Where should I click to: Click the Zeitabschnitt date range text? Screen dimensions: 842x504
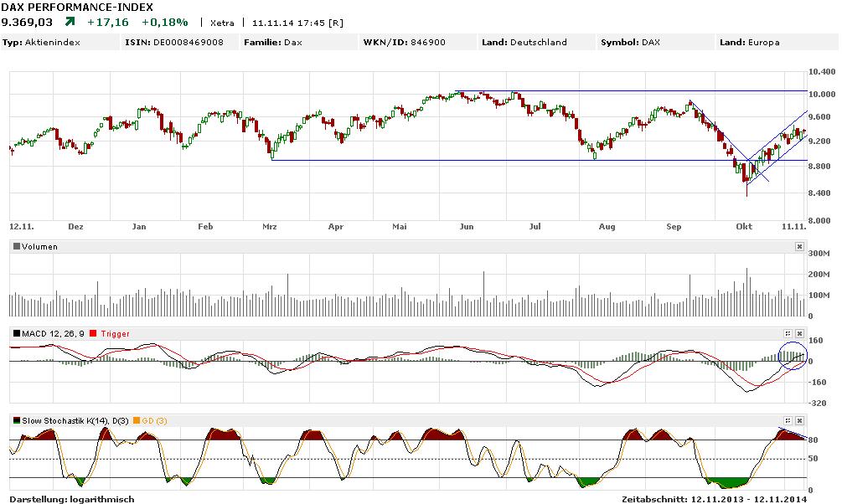(714, 499)
